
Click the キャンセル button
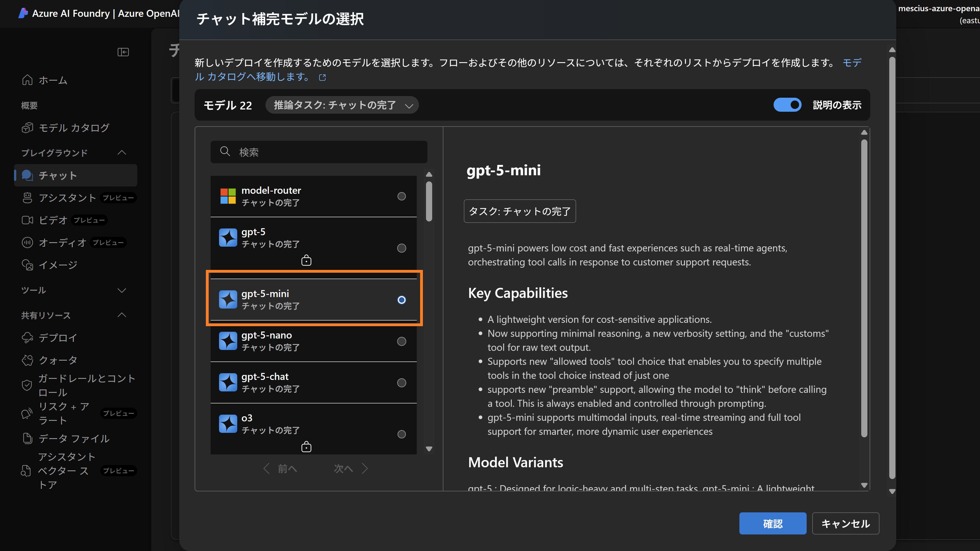click(x=845, y=524)
